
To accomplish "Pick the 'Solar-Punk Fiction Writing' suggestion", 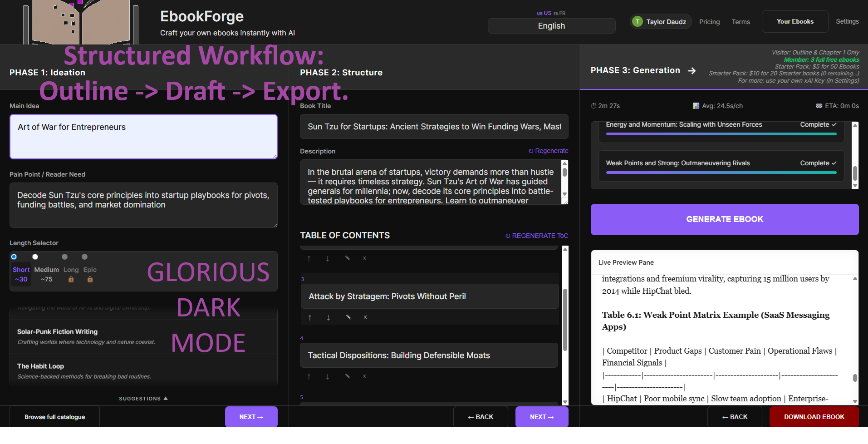I will point(143,336).
